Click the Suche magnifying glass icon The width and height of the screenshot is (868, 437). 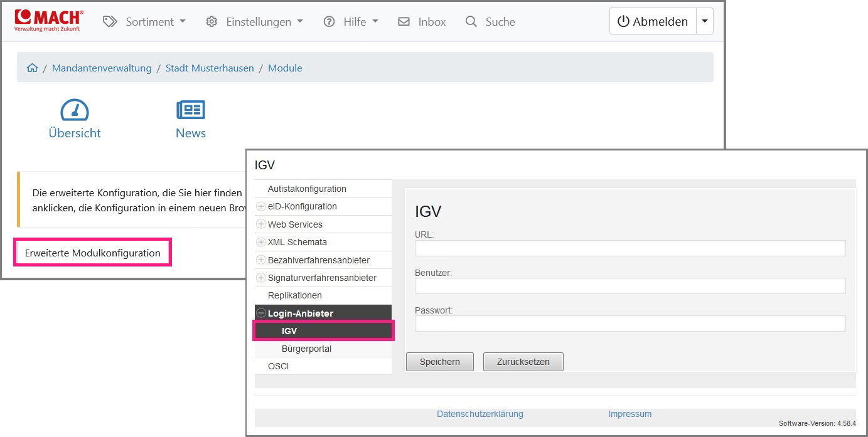tap(471, 21)
